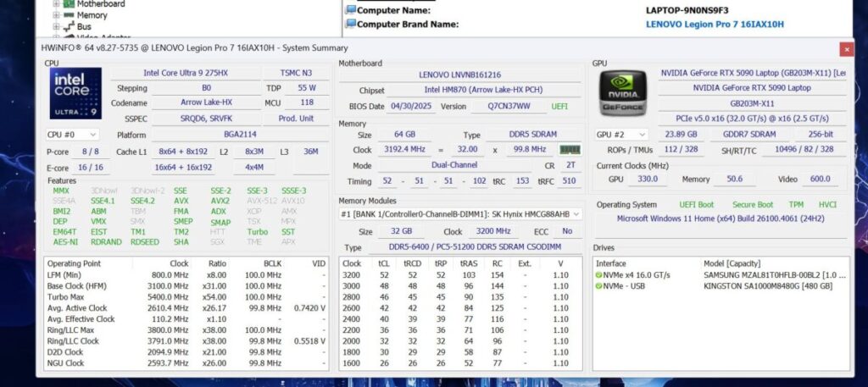Expand the Motherboard tree node
Image resolution: width=868 pixels, height=387 pixels.
pos(56,4)
